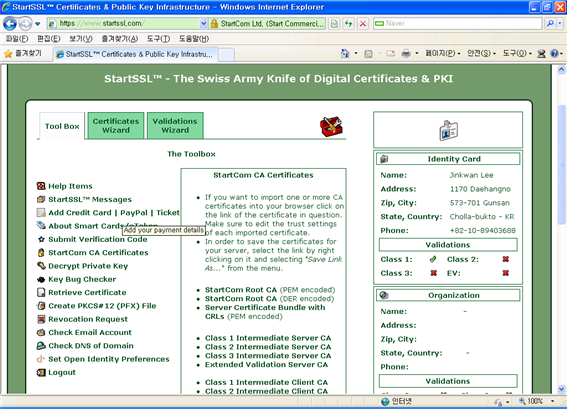
Task: Click the startssl.com address bar
Action: (128, 24)
